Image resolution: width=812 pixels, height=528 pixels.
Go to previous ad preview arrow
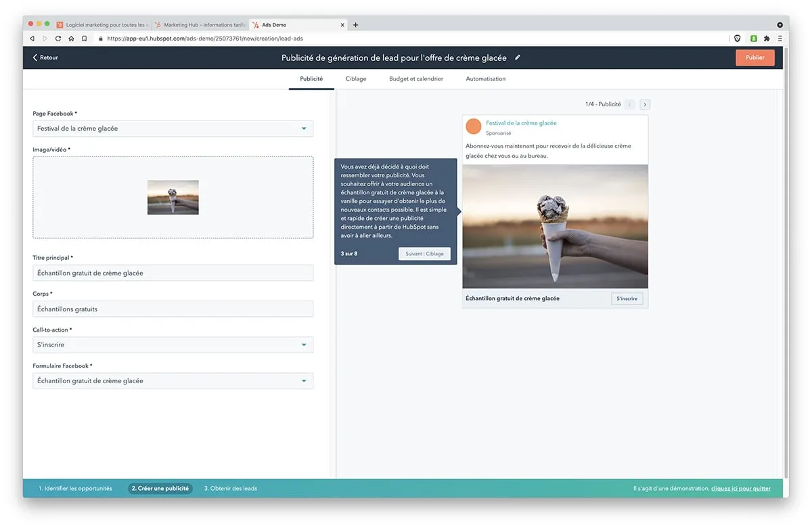630,104
